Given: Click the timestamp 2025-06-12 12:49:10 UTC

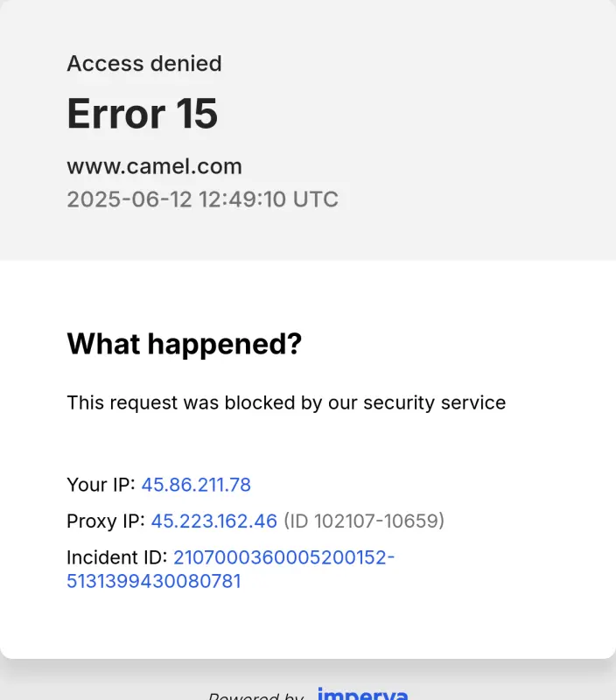Looking at the screenshot, I should [x=203, y=199].
